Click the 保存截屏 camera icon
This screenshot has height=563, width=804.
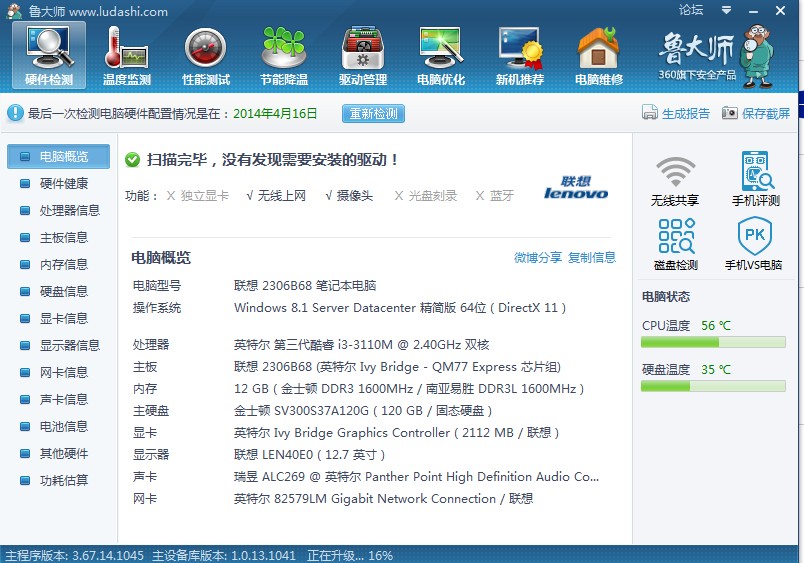[x=729, y=112]
